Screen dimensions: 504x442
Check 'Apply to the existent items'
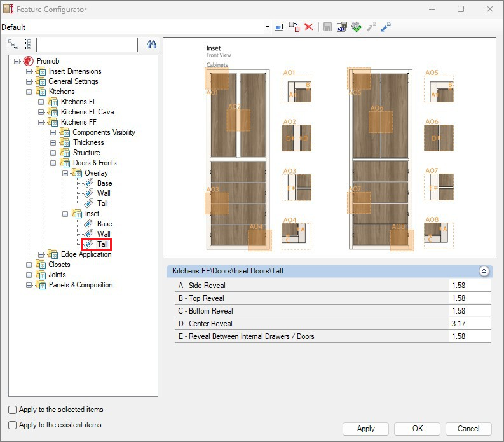[x=13, y=425]
